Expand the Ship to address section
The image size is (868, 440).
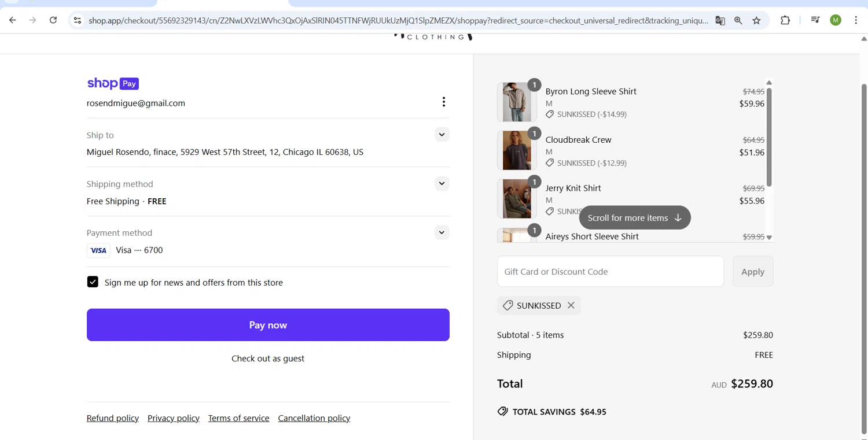pyautogui.click(x=442, y=135)
